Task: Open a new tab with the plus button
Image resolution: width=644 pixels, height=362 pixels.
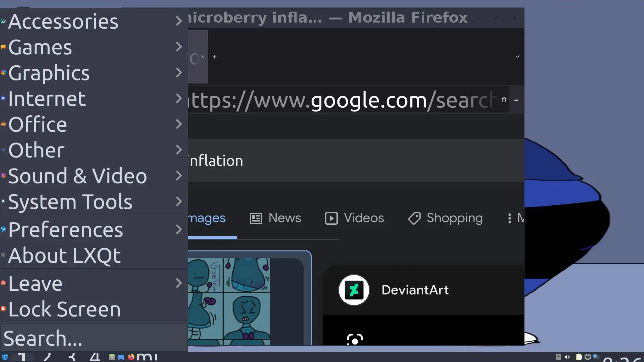Action: click(214, 57)
